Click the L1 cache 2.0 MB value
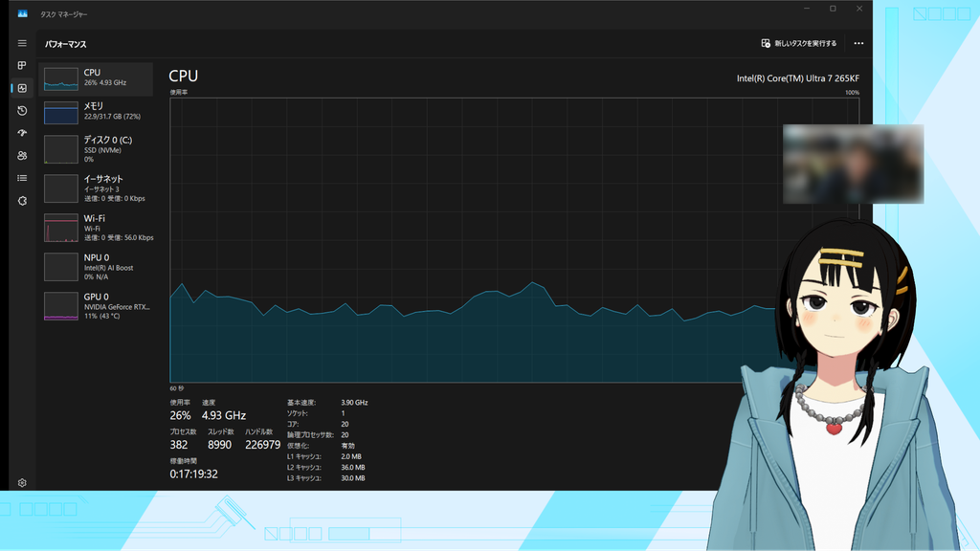The image size is (980, 551). (351, 456)
